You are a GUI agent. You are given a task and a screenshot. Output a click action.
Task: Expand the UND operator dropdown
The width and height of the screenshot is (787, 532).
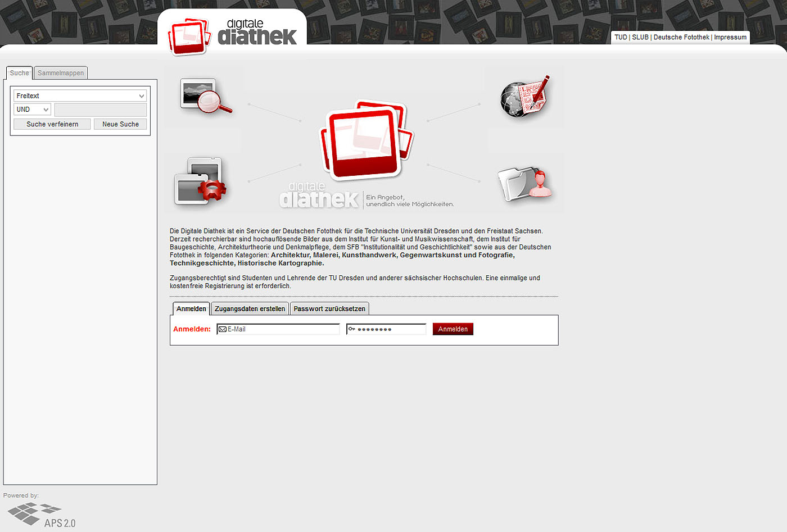31,109
